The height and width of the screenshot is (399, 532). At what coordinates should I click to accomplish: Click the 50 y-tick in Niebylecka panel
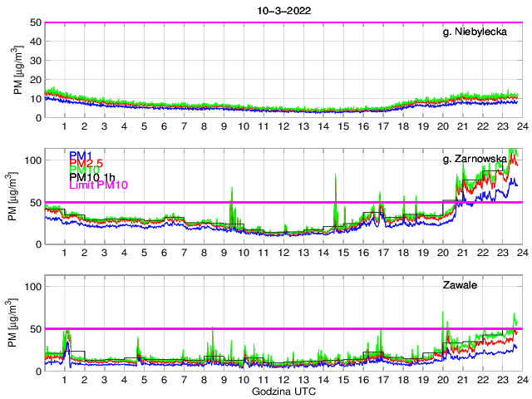coord(36,22)
